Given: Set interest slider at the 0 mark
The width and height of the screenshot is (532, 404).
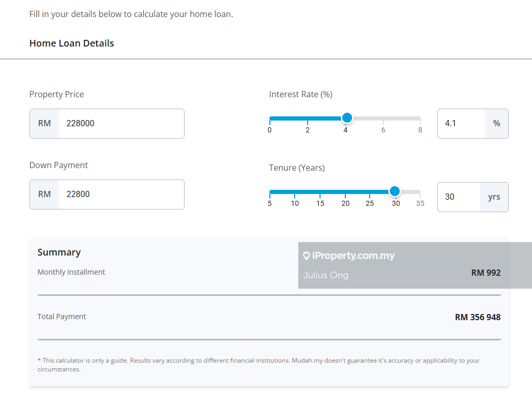Looking at the screenshot, I should [270, 118].
